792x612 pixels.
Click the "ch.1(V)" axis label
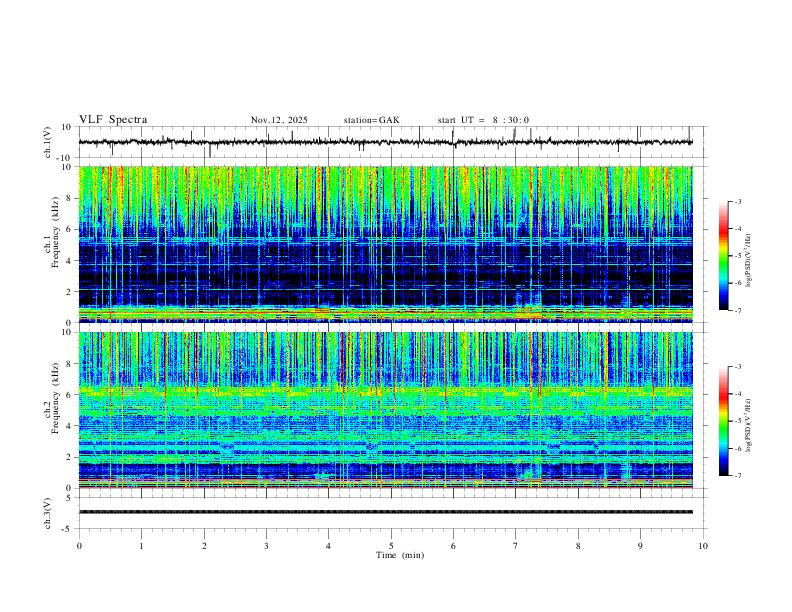pos(48,142)
